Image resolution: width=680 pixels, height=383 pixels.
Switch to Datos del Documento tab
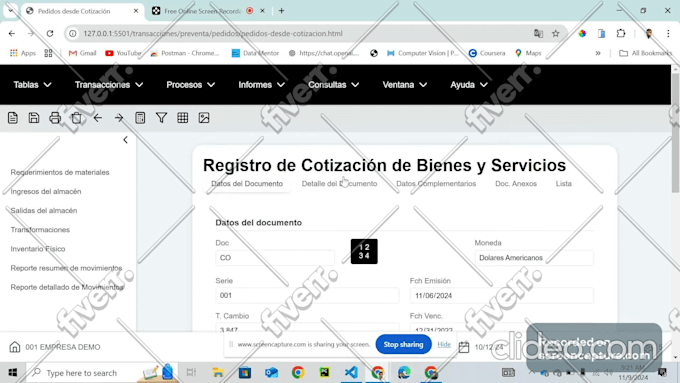(x=247, y=183)
